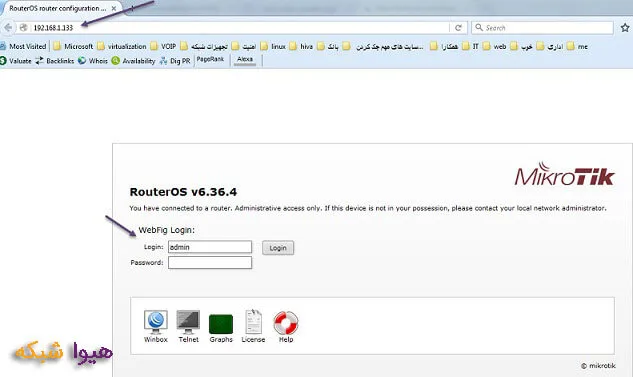633x377 pixels.
Task: Open the VOIP bookmark folder
Action: click(163, 46)
